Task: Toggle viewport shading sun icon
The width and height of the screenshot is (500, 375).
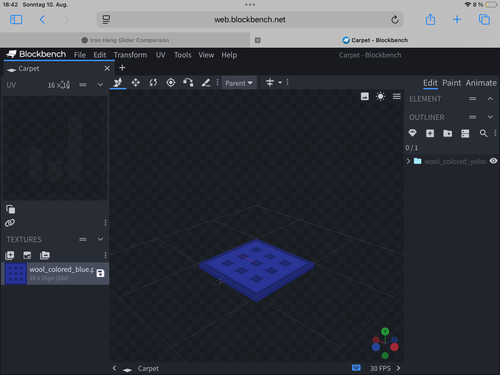Action: [380, 97]
